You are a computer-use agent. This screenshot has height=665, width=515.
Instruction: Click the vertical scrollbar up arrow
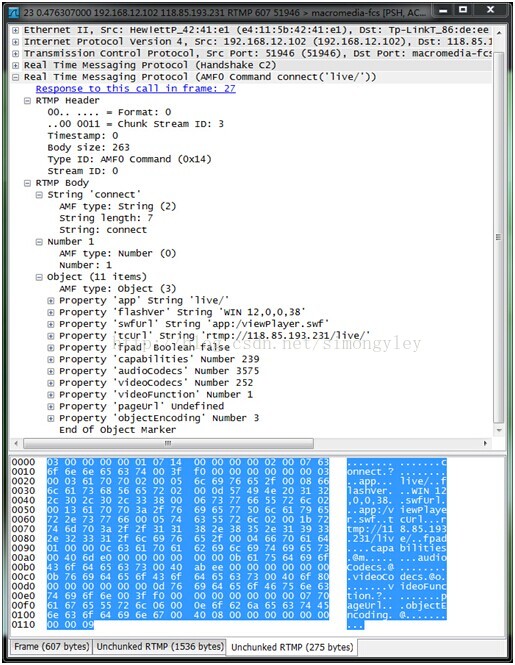[x=499, y=33]
